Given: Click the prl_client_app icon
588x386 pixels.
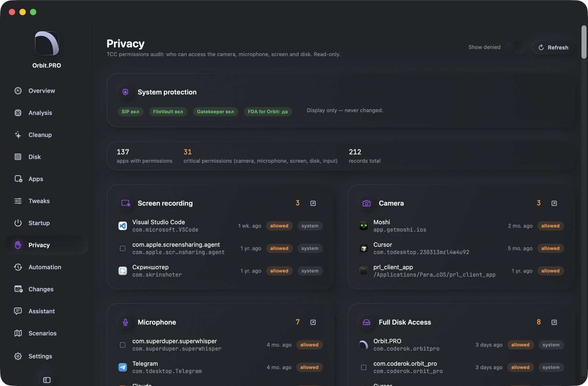Looking at the screenshot, I should [x=364, y=271].
